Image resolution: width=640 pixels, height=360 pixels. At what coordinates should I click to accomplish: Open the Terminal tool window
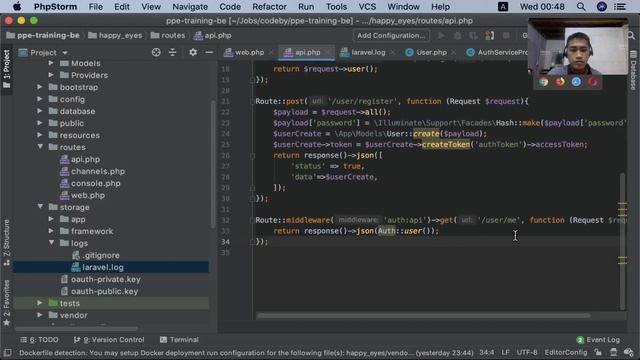click(179, 340)
